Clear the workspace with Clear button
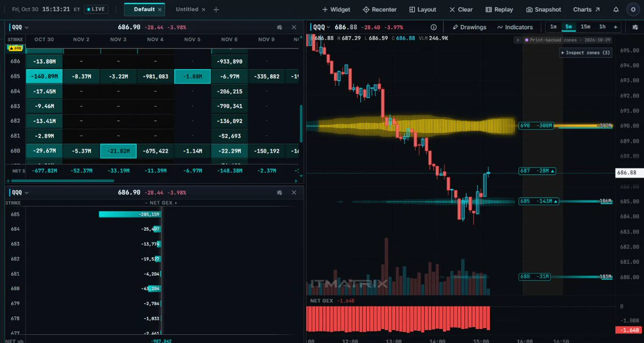Image resolution: width=644 pixels, height=343 pixels. [x=461, y=10]
